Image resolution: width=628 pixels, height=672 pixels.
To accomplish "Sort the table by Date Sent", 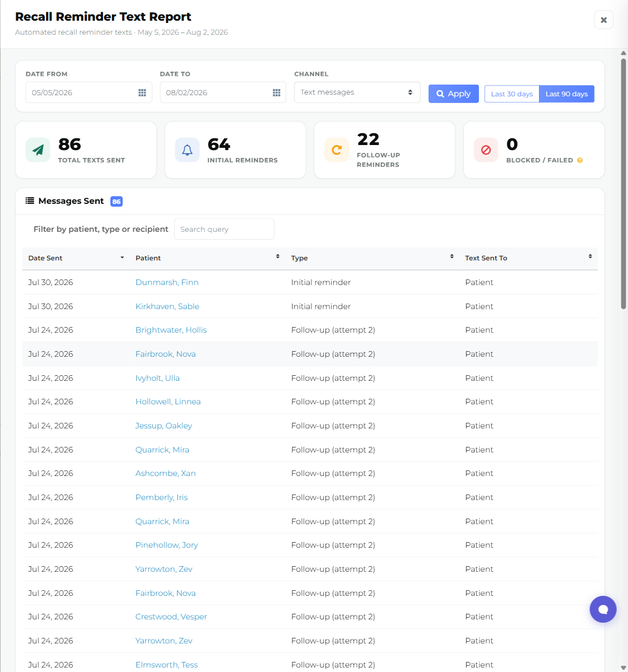I will (76, 258).
